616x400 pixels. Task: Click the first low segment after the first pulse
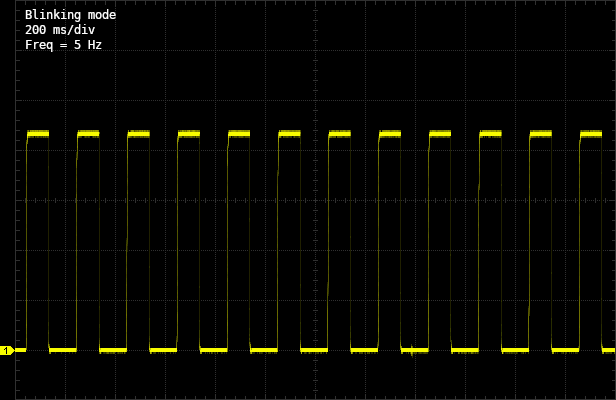point(63,350)
